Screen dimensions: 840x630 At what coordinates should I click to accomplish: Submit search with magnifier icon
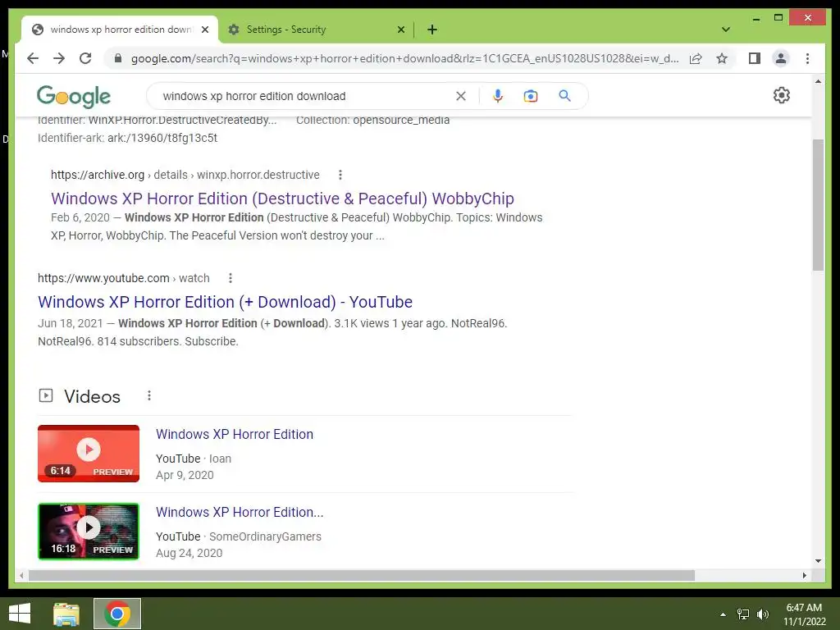564,96
